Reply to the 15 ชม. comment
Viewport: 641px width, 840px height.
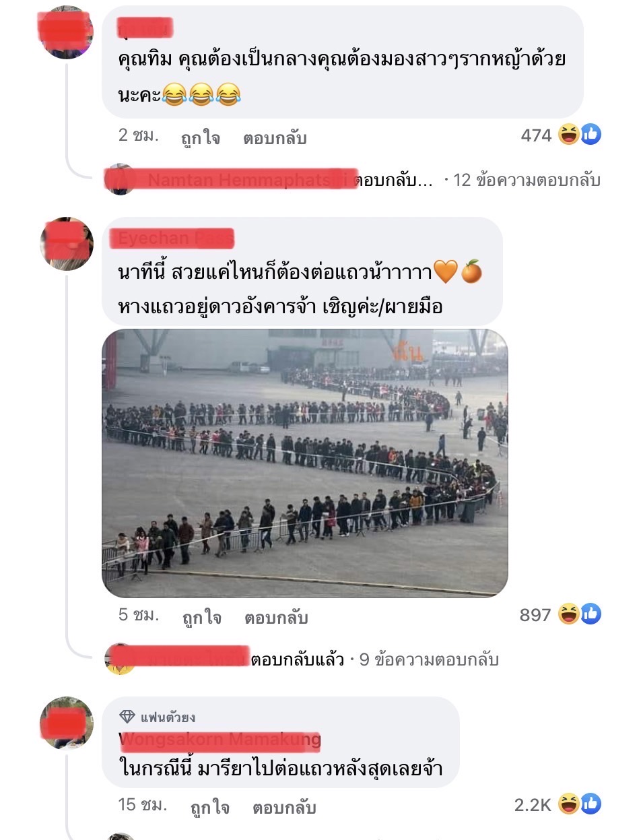284,808
